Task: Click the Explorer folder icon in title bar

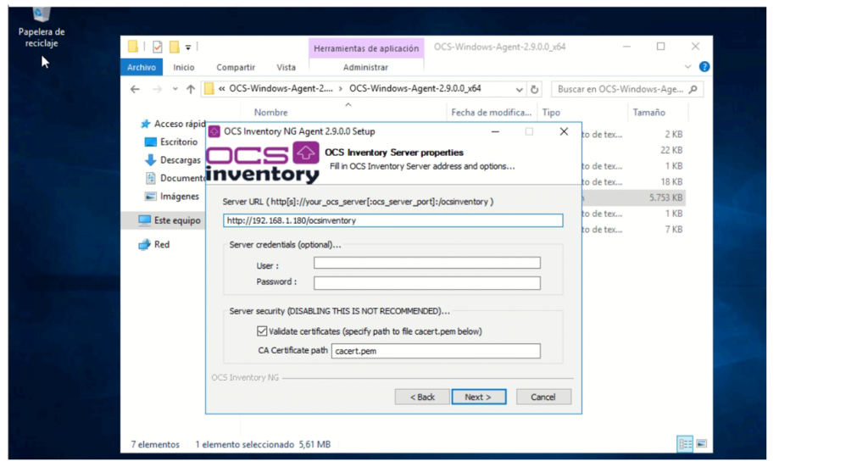Action: [133, 47]
